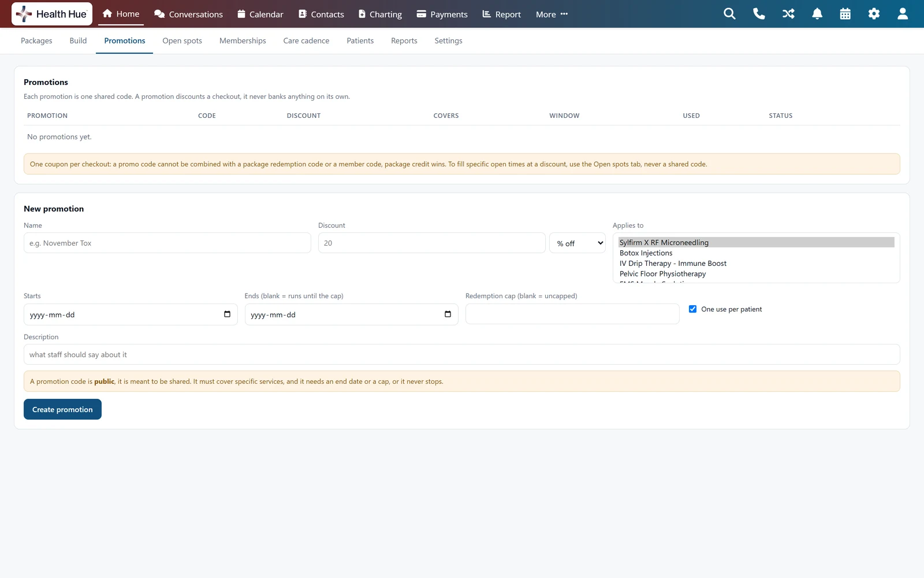Click the COVERS column header
The image size is (924, 578).
pos(446,116)
